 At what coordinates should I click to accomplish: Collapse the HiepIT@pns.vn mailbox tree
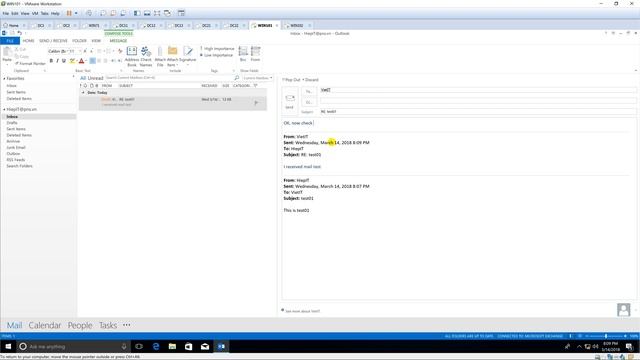(4, 109)
